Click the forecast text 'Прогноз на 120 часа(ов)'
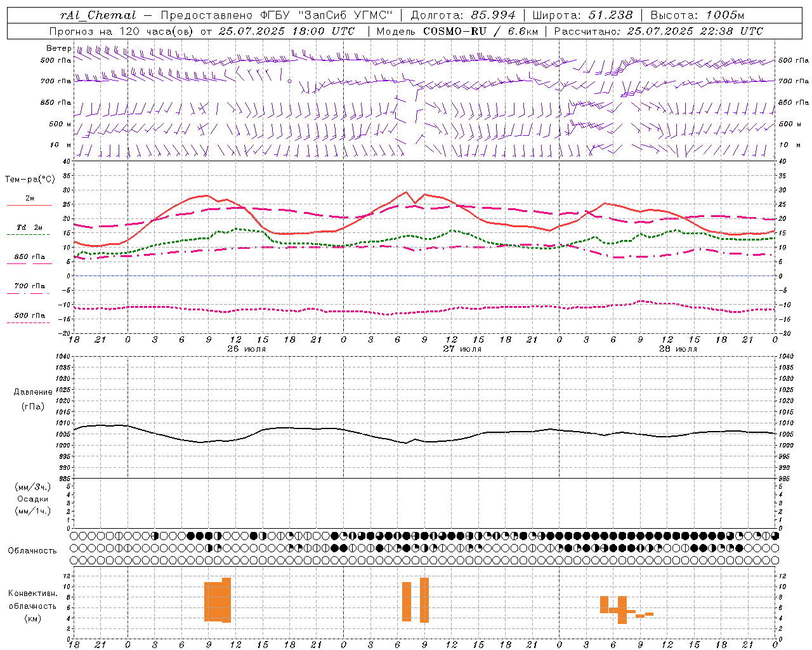Screen dimensions: 812x650 coord(122,31)
